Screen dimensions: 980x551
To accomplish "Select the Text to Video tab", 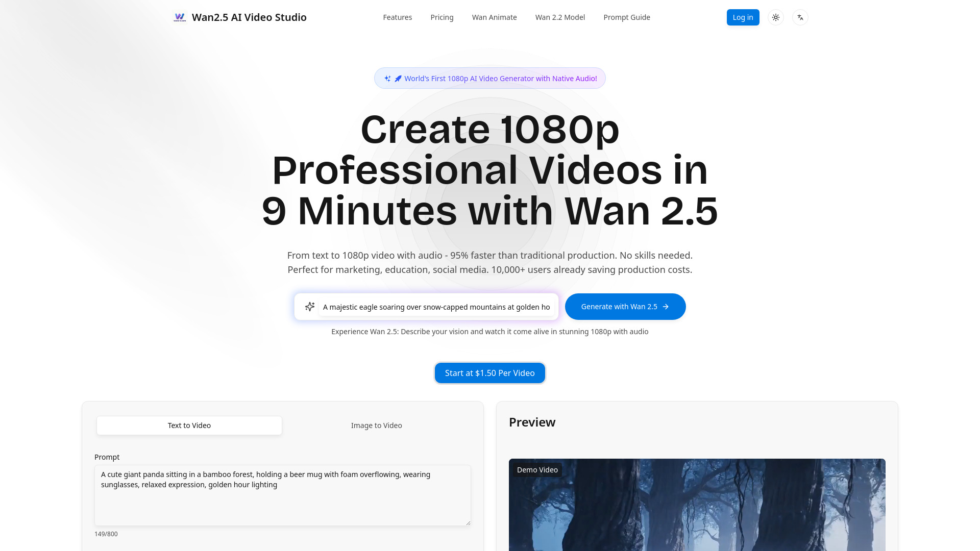I will click(x=189, y=425).
